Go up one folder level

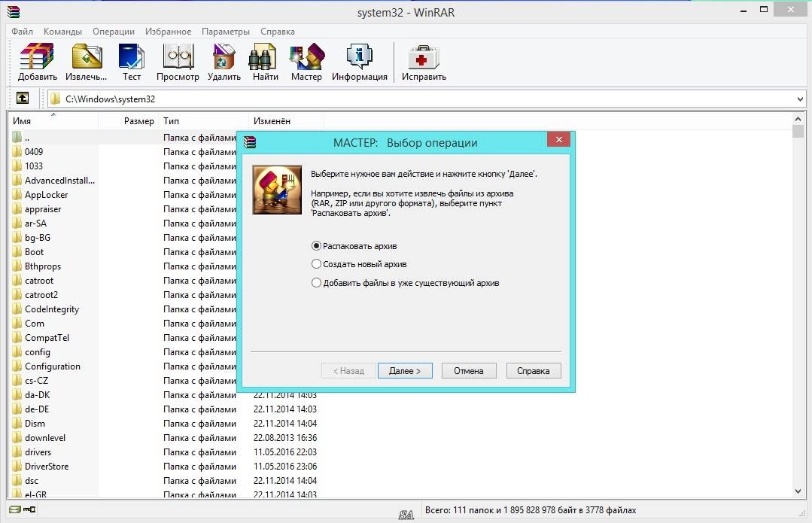click(x=23, y=98)
